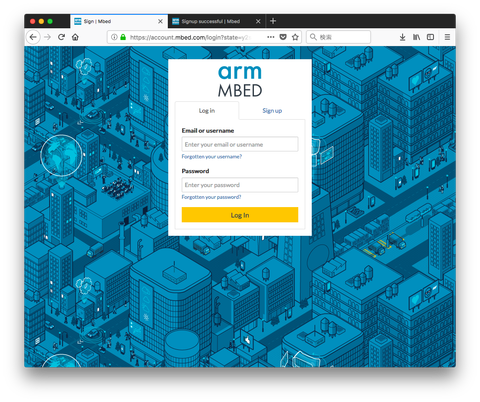Open a new tab with plus

[273, 21]
